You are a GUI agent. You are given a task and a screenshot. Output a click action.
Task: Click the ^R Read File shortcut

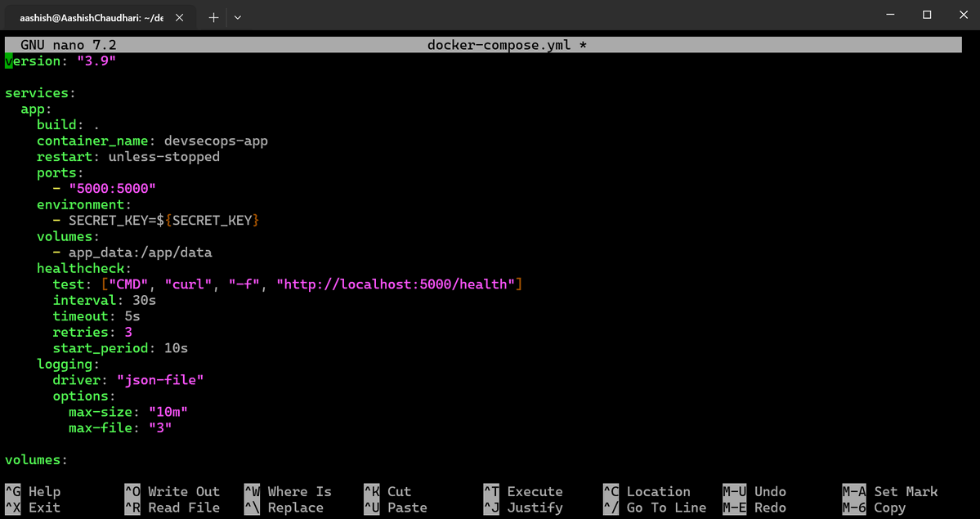tap(172, 508)
